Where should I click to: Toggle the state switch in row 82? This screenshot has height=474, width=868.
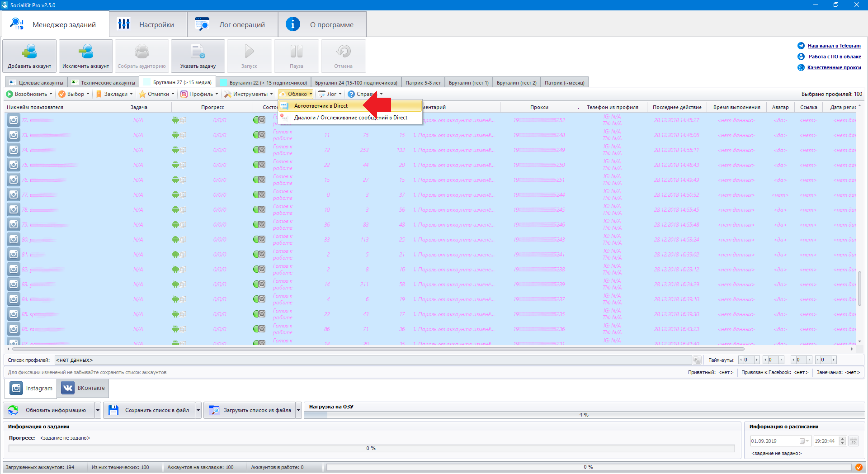(x=259, y=269)
